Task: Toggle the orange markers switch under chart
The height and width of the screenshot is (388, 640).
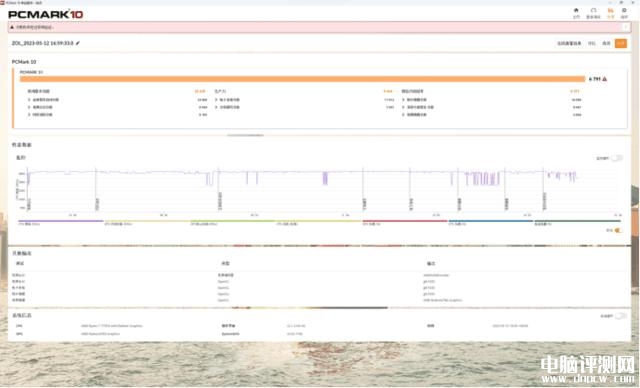Action: point(618,231)
